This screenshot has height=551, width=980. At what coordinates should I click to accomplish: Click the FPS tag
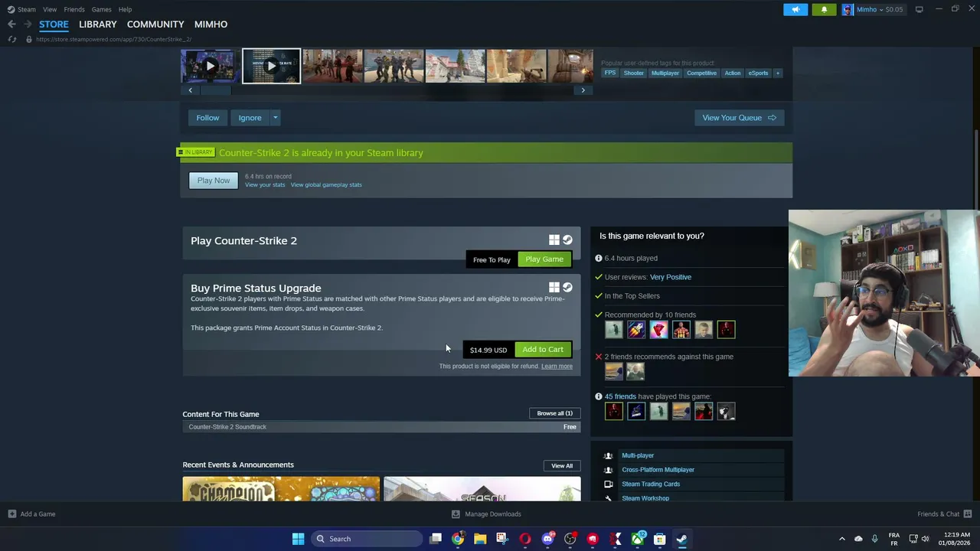tap(610, 73)
